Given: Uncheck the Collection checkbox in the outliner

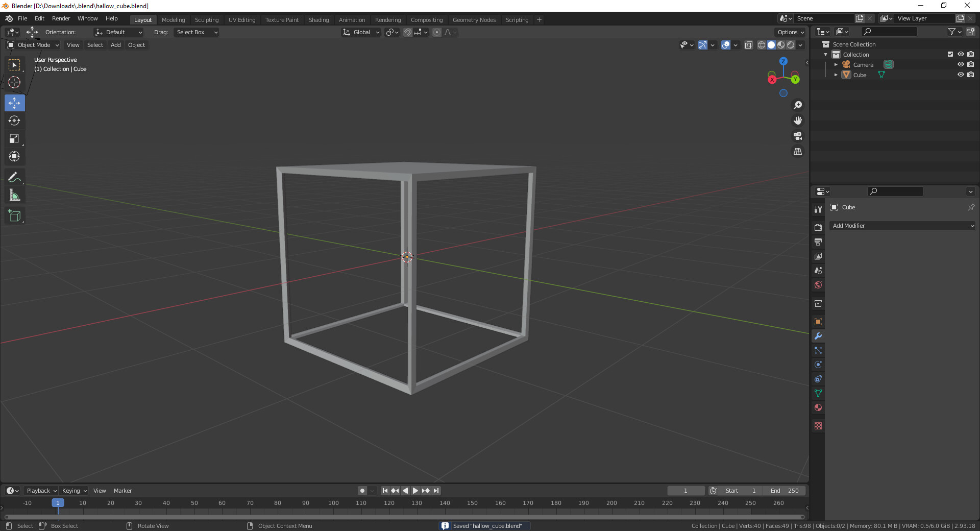Looking at the screenshot, I should [x=950, y=54].
